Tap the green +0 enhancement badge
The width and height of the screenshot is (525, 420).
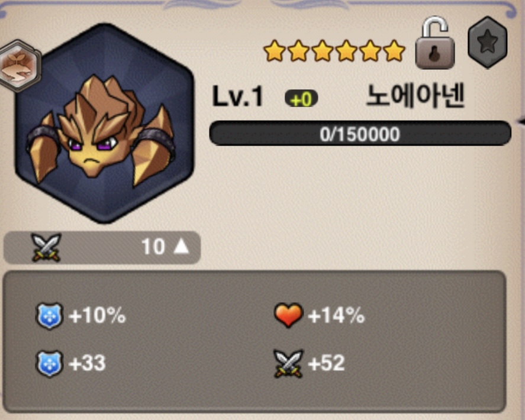click(x=301, y=99)
